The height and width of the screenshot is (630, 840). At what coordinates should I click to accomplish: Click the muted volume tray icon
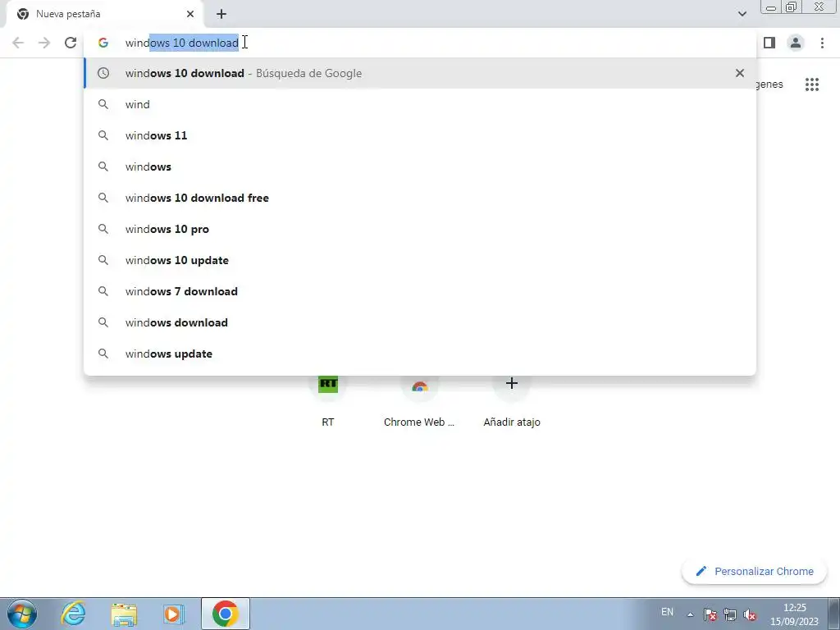pos(750,614)
